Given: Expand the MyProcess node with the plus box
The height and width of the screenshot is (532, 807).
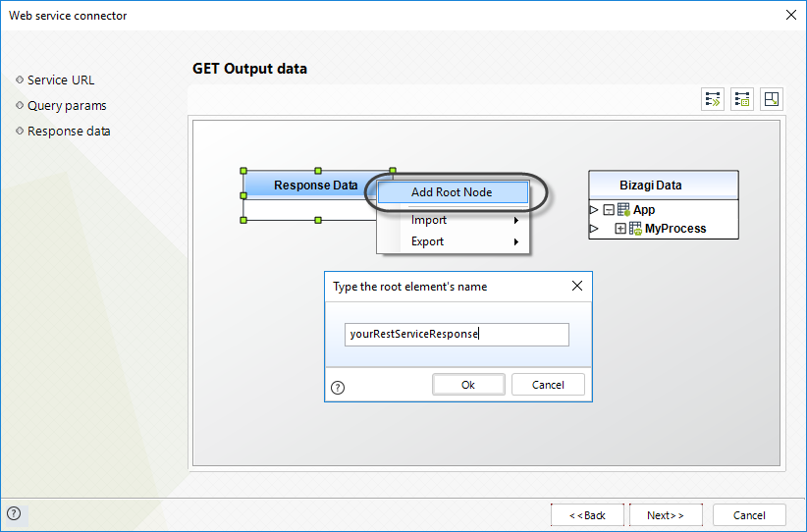Looking at the screenshot, I should pyautogui.click(x=620, y=229).
